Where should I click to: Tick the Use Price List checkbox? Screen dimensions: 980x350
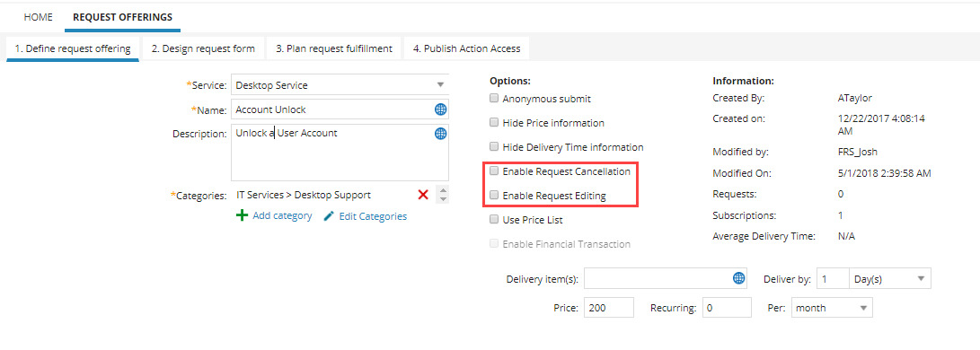(x=494, y=220)
